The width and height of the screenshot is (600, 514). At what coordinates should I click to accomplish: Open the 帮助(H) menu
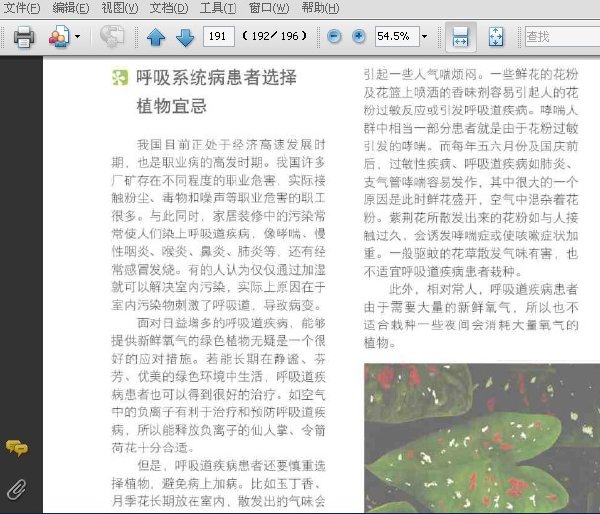[x=320, y=8]
